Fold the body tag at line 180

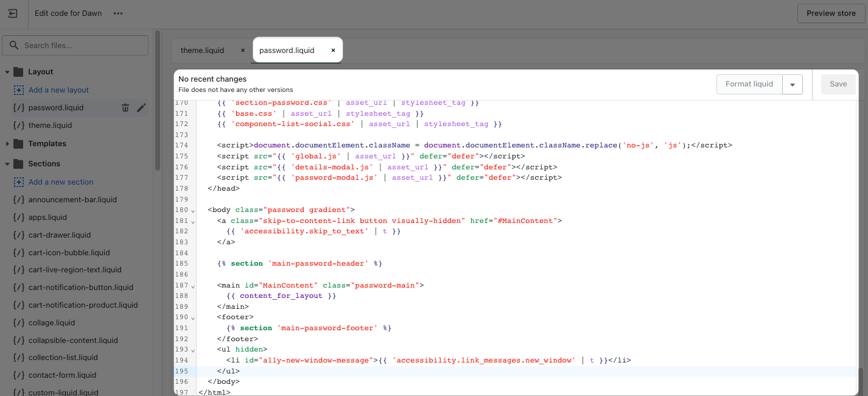click(x=193, y=210)
